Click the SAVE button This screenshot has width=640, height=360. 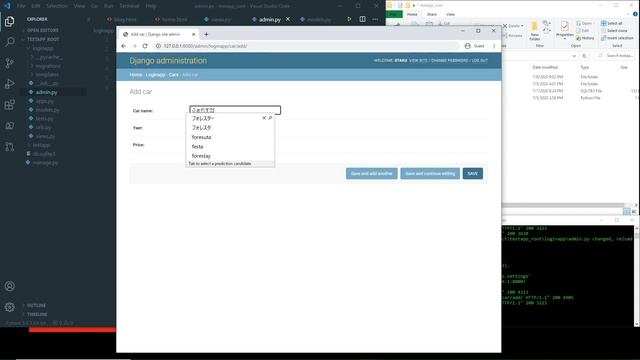point(473,173)
